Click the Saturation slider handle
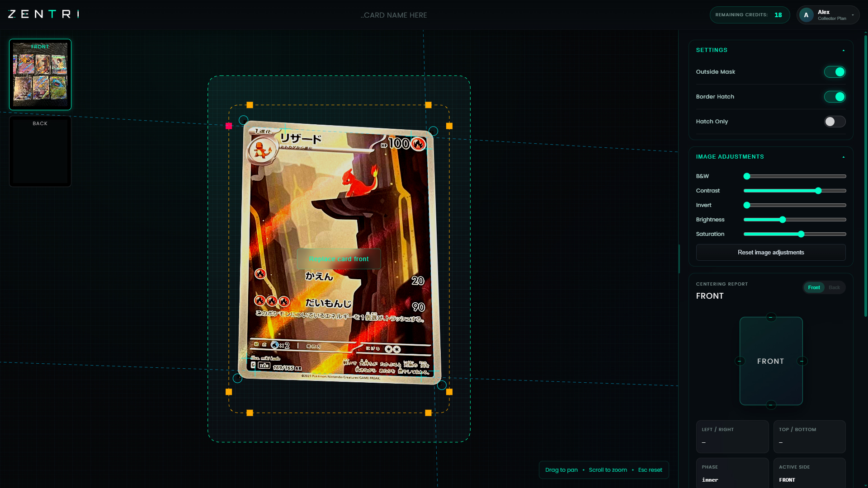This screenshot has height=488, width=868. pyautogui.click(x=801, y=234)
